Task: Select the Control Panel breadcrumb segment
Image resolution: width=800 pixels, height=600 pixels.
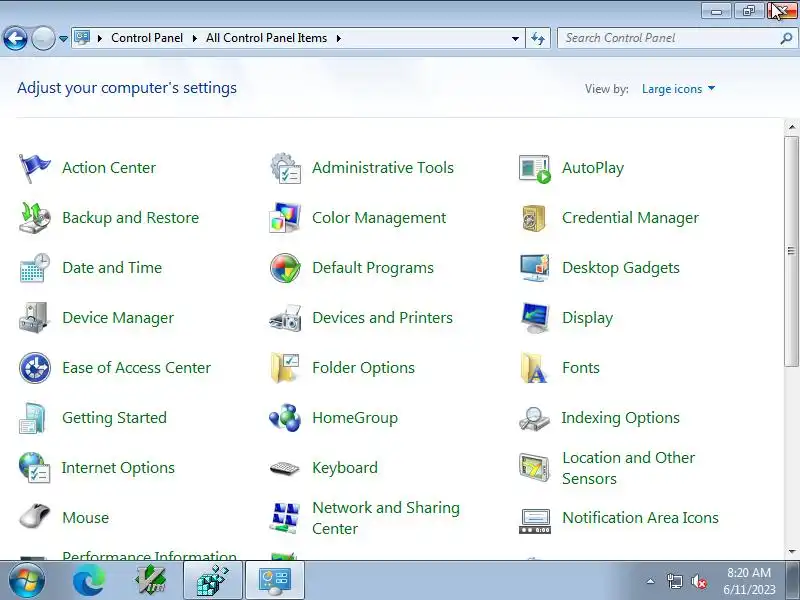Action: pyautogui.click(x=147, y=38)
